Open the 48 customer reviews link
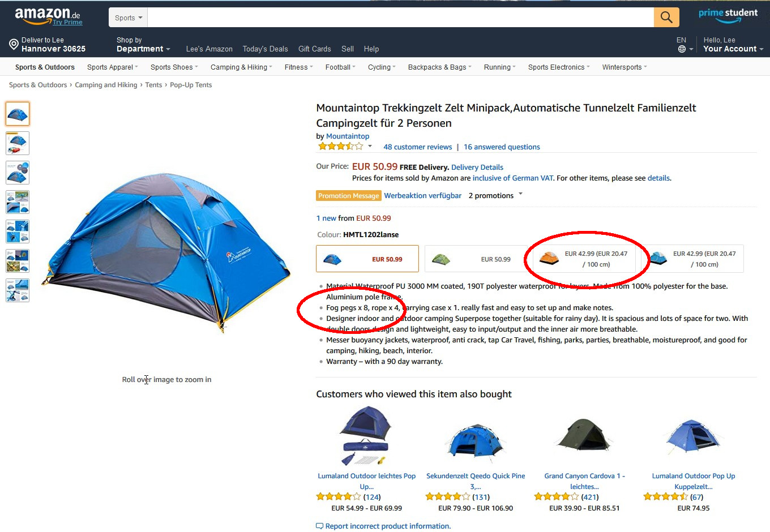 (x=417, y=147)
